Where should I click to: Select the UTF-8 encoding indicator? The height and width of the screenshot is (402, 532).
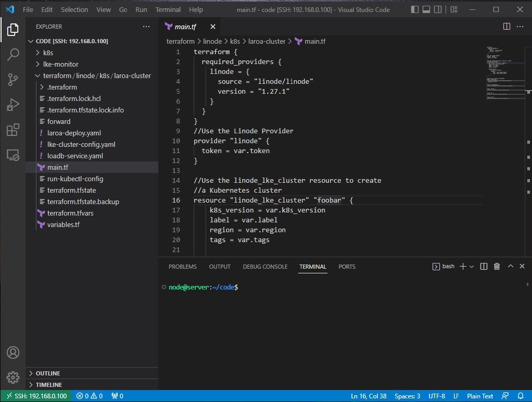pos(437,396)
